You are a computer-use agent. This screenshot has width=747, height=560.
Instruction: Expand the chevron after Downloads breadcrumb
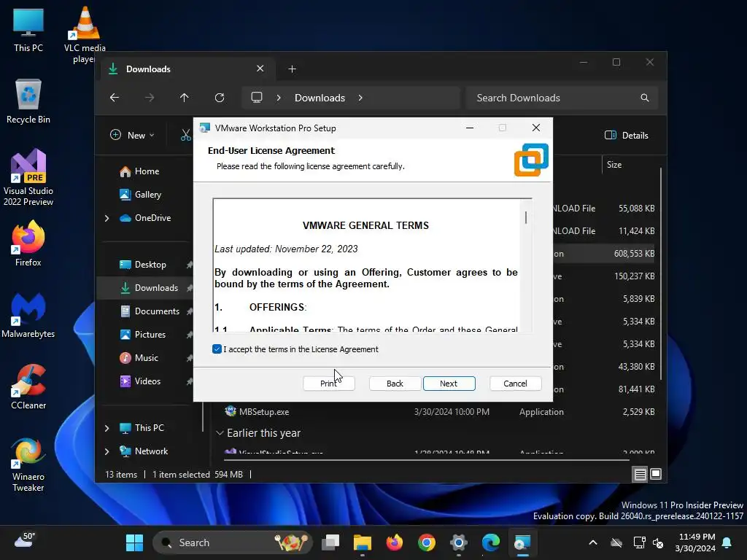(x=360, y=98)
